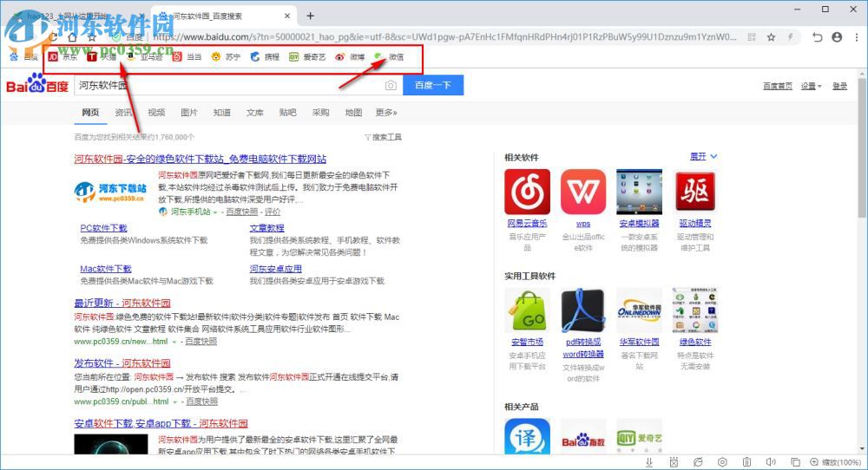Click the 百度一下 search button

433,85
